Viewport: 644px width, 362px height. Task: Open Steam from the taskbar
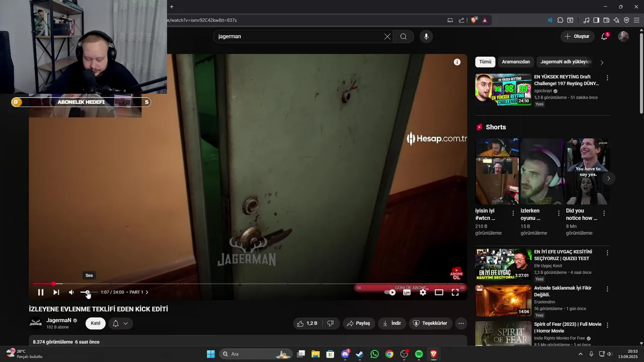point(360,354)
